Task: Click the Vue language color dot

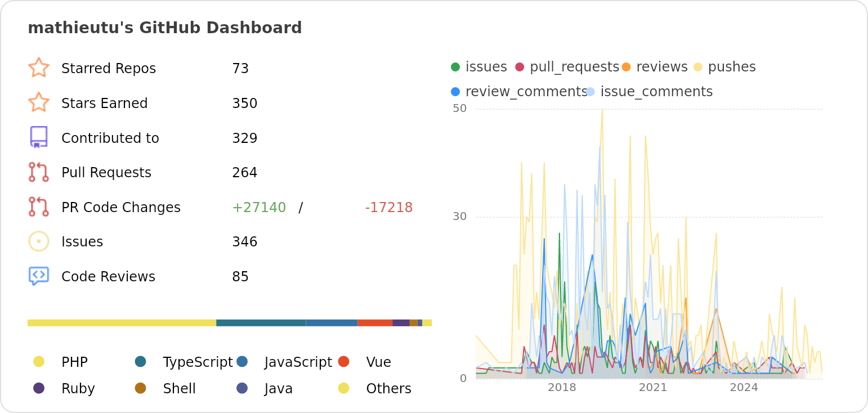Action: point(344,362)
